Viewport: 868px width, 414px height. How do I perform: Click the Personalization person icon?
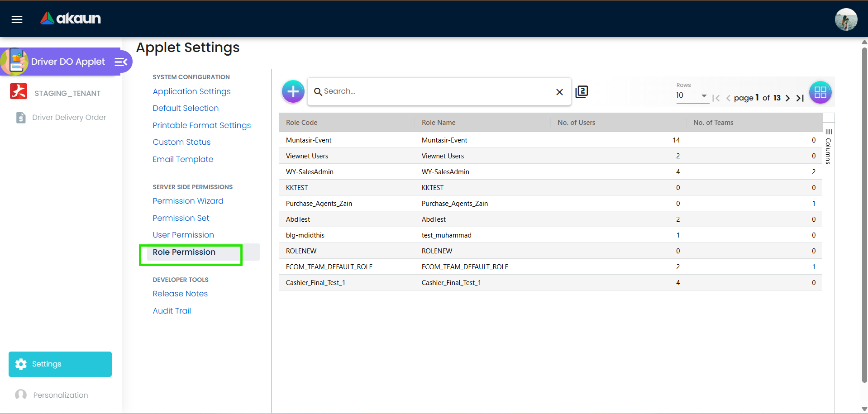(x=20, y=395)
